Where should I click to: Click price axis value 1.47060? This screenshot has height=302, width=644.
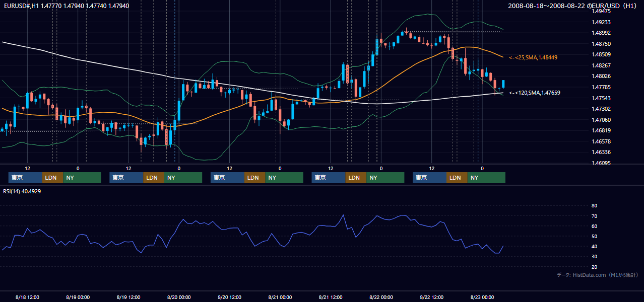tap(602, 120)
